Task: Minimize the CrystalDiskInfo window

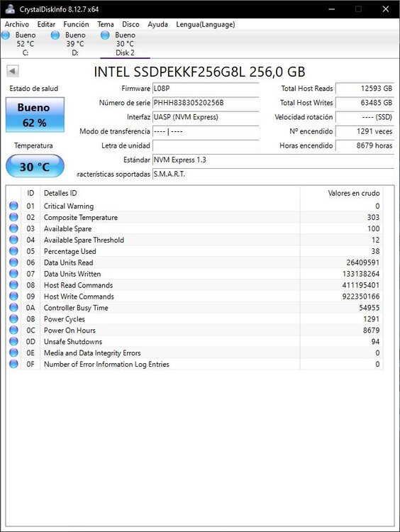Action: [332, 9]
